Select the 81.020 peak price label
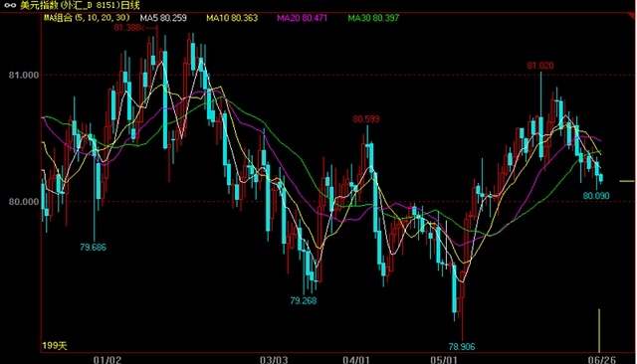The image size is (637, 364). [x=540, y=66]
